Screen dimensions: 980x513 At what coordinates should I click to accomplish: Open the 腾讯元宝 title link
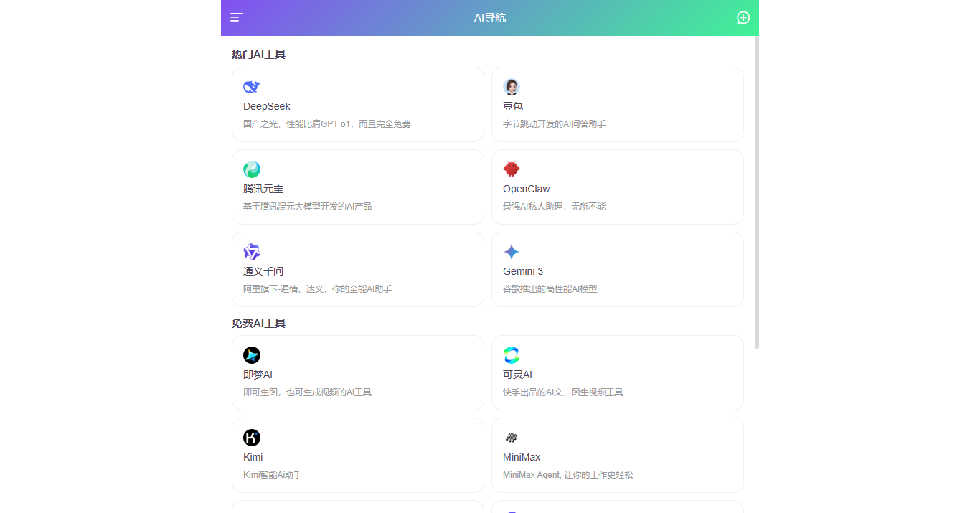pos(263,189)
